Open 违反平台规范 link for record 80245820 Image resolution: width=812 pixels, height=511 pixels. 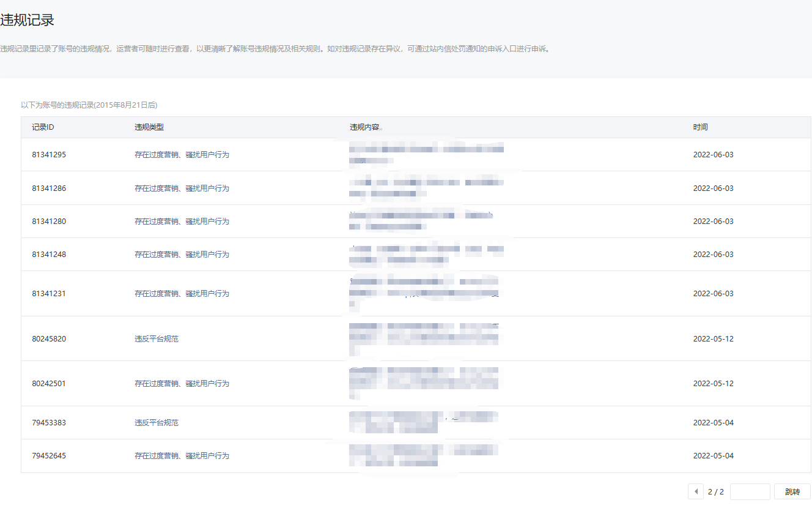[x=157, y=339]
